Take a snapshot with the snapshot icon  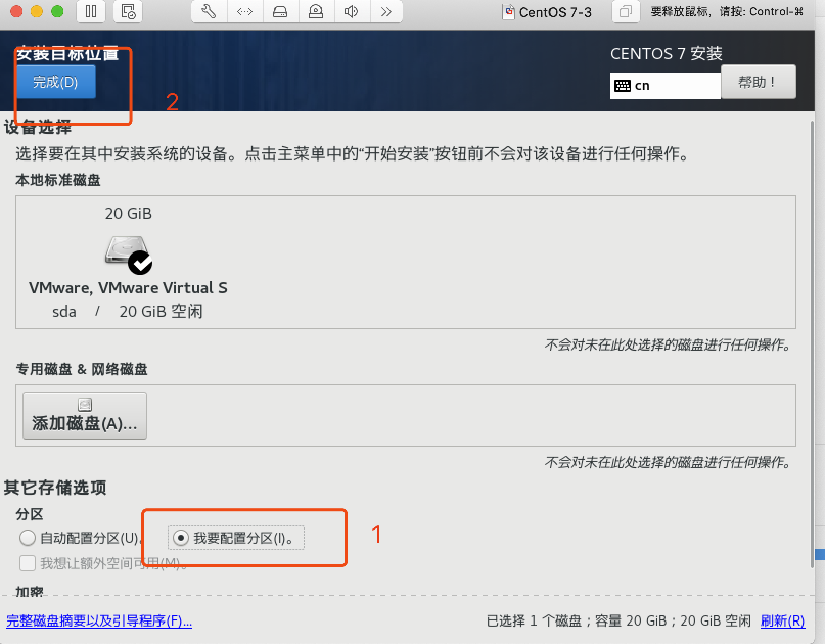click(127, 11)
